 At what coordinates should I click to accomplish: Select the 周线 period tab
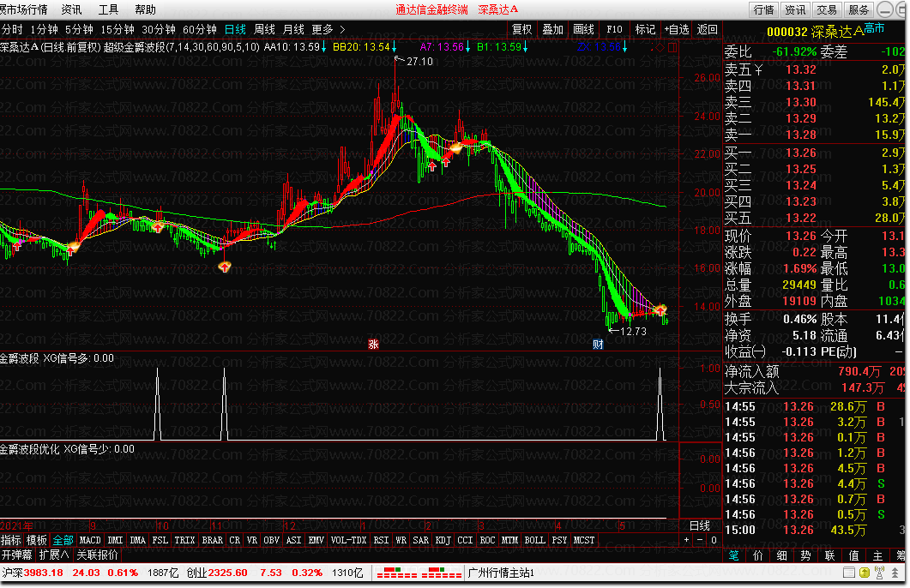[265, 30]
